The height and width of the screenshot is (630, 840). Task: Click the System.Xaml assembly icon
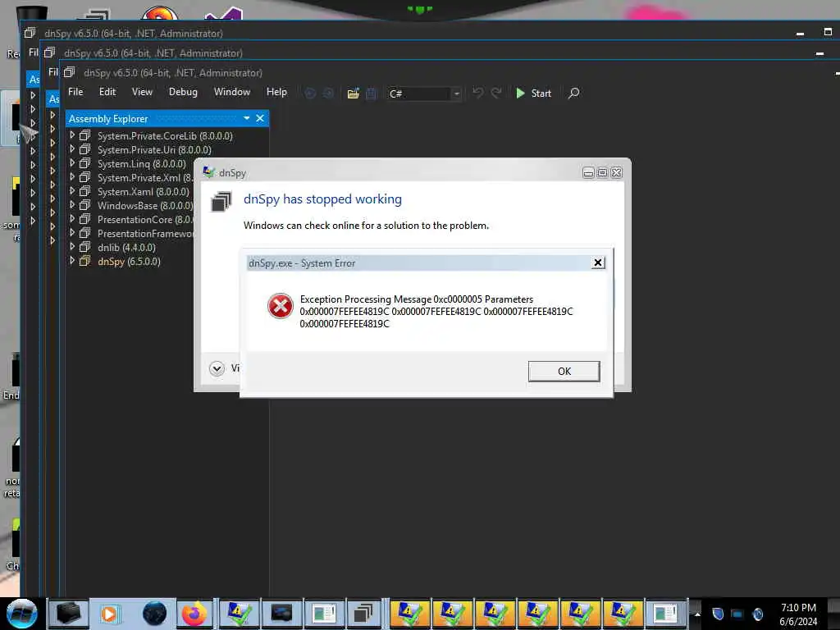click(85, 191)
